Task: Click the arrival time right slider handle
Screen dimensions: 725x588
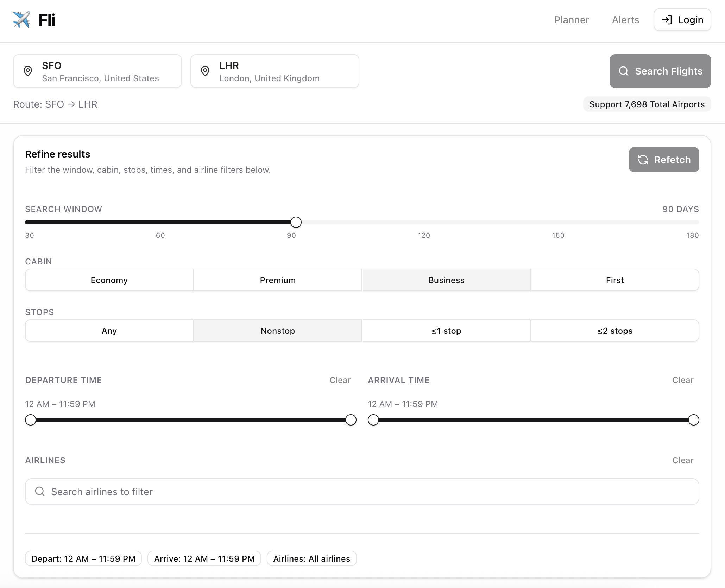Action: (x=693, y=420)
